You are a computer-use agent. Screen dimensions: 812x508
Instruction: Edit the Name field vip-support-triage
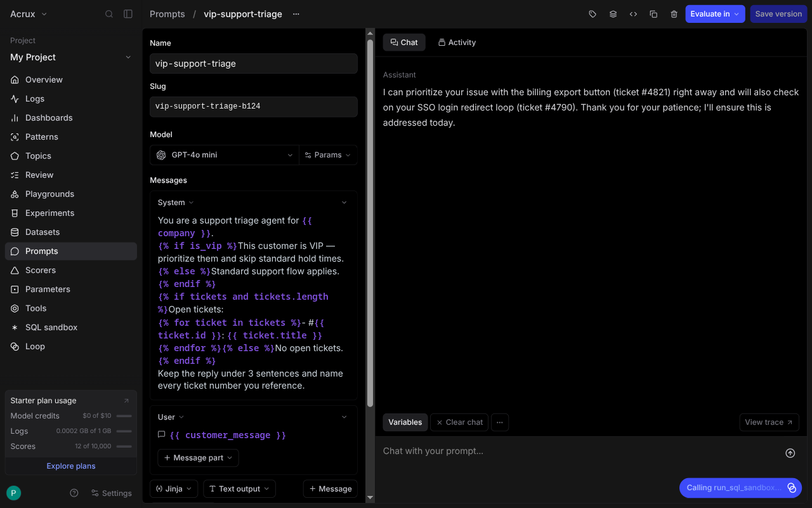pos(254,63)
